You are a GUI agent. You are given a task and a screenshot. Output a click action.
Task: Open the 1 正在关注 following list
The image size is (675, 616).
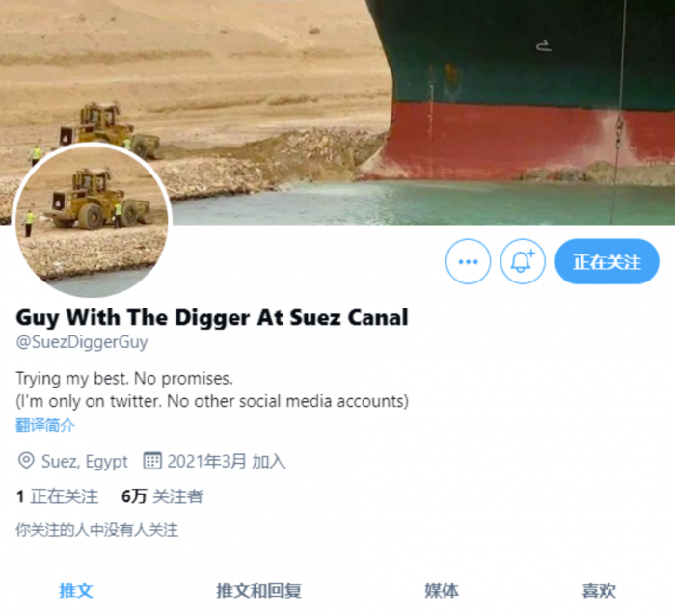[57, 496]
